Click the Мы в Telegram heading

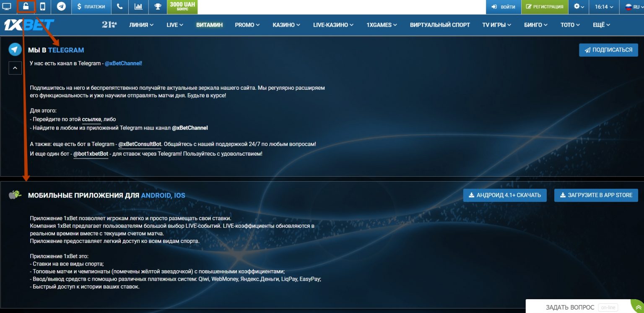(56, 50)
